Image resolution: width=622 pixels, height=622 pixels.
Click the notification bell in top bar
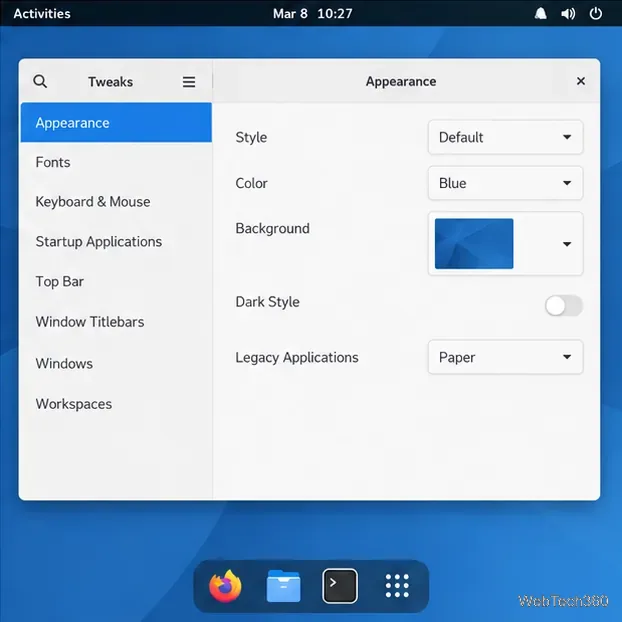tap(540, 13)
